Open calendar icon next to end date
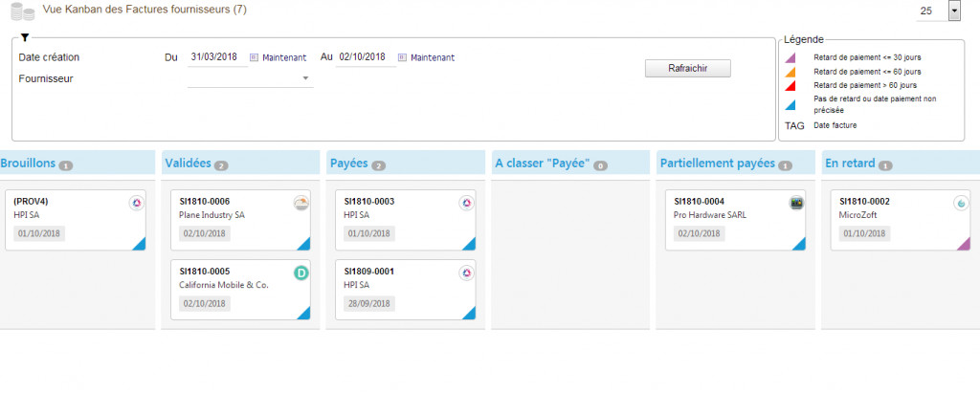Image resolution: width=980 pixels, height=393 pixels. 402,57
